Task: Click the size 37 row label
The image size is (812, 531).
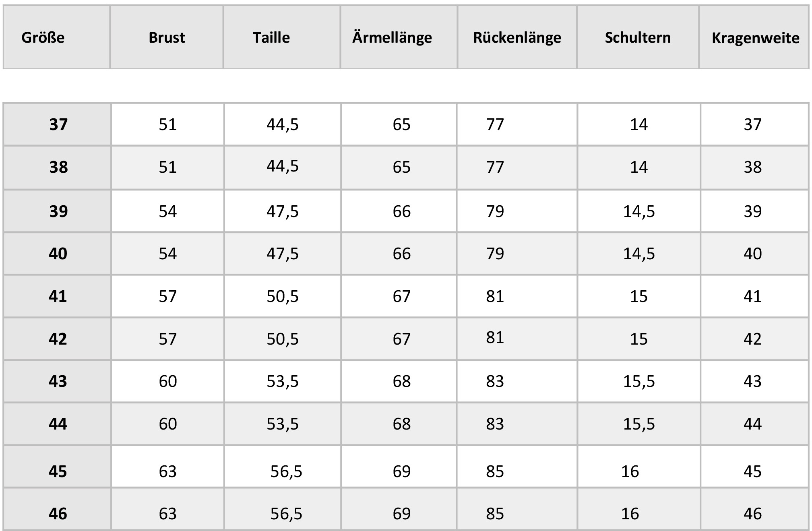Action: click(58, 124)
